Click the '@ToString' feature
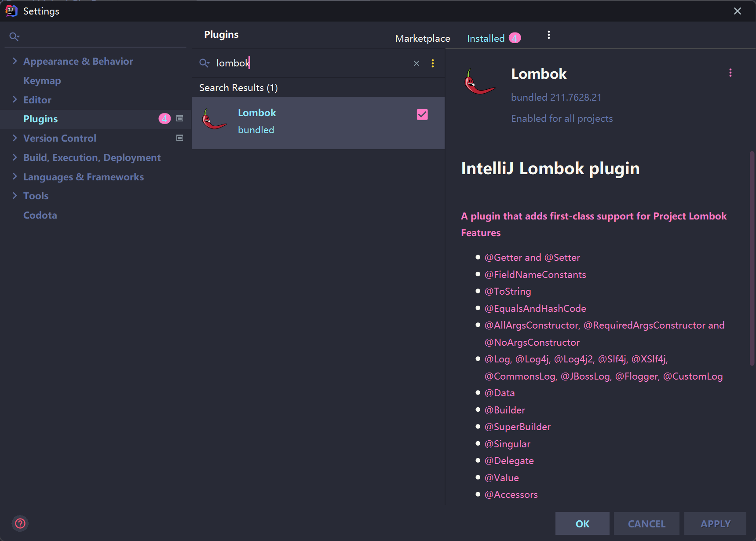Screen dimensions: 756x541 tap(508, 291)
